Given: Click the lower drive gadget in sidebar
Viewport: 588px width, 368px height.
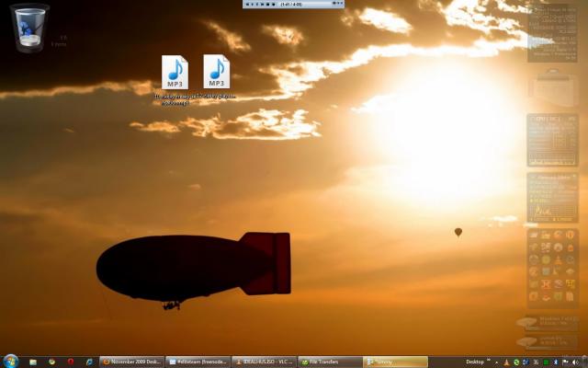Looking at the screenshot, I should (x=548, y=341).
